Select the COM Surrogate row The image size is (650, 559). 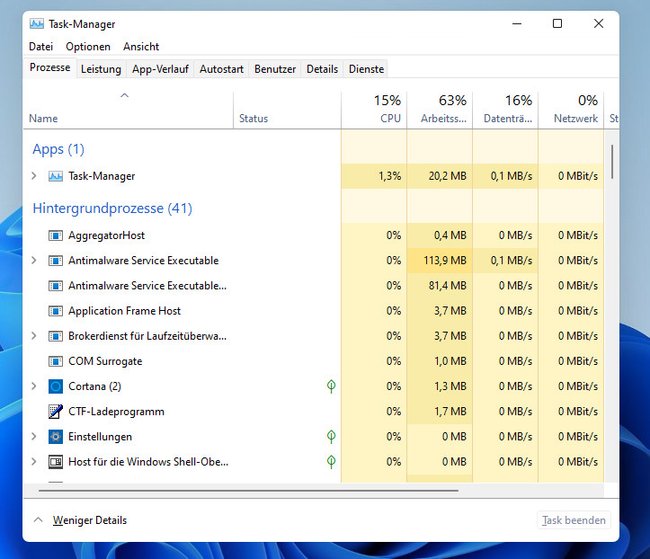pyautogui.click(x=313, y=361)
